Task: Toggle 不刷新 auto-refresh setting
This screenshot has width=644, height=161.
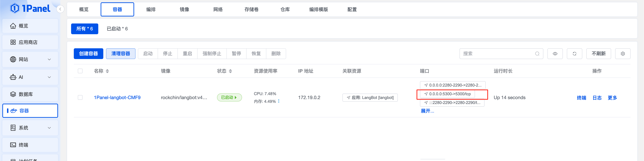Action: point(599,53)
